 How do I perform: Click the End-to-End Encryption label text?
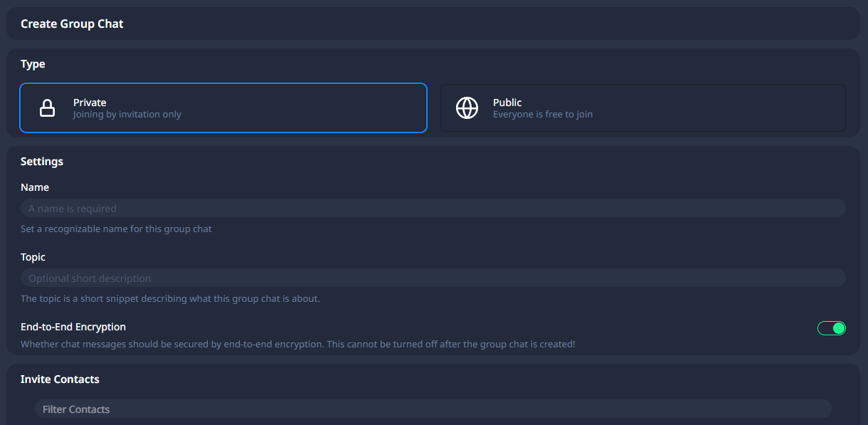73,327
